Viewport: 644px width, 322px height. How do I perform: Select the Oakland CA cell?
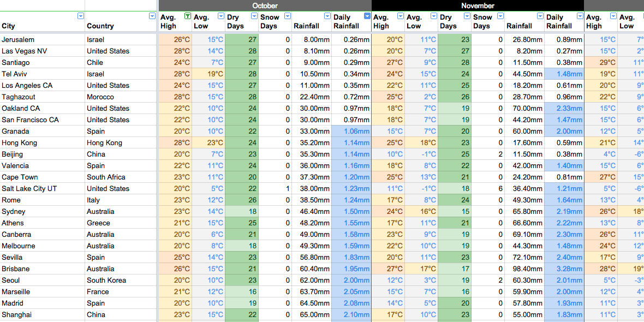[x=43, y=109]
